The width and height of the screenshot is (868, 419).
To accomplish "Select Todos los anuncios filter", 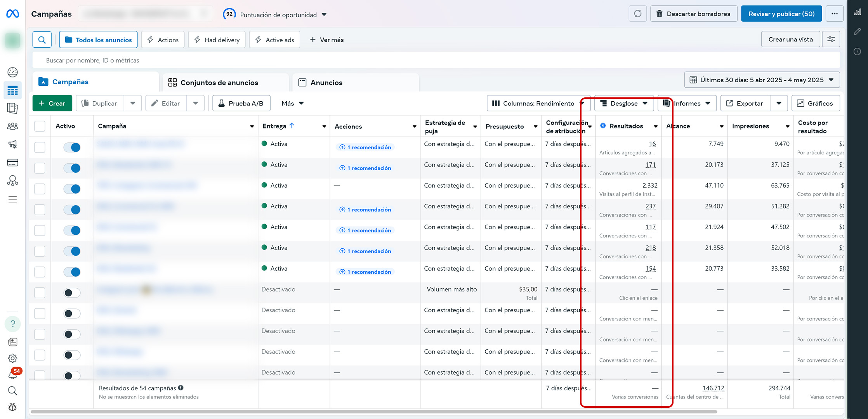I will [98, 40].
